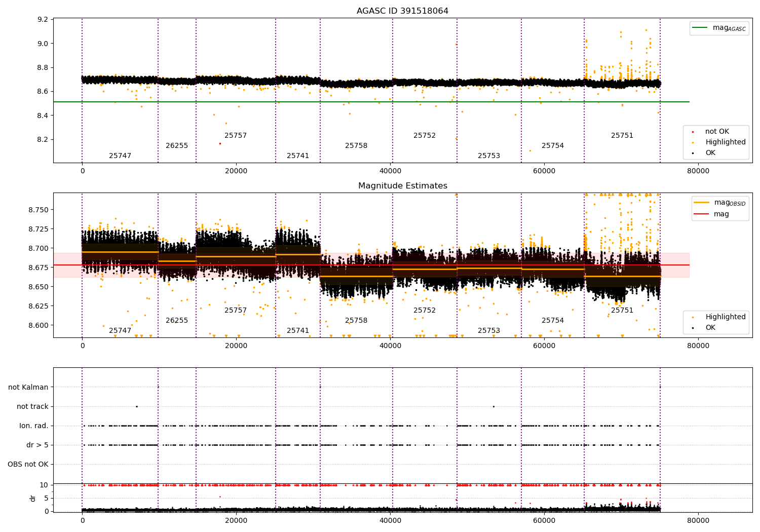
Task: Click the green mag AGASC horizontal line
Action: 371,102
